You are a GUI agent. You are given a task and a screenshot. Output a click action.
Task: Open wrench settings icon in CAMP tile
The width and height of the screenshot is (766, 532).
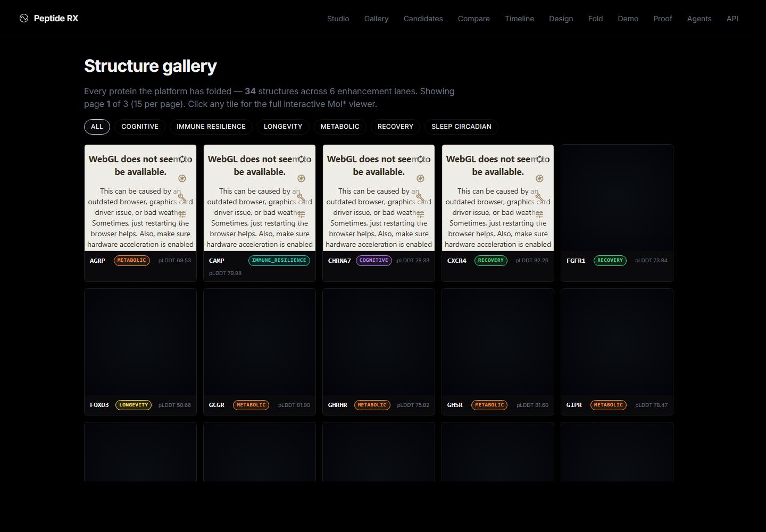click(x=301, y=197)
